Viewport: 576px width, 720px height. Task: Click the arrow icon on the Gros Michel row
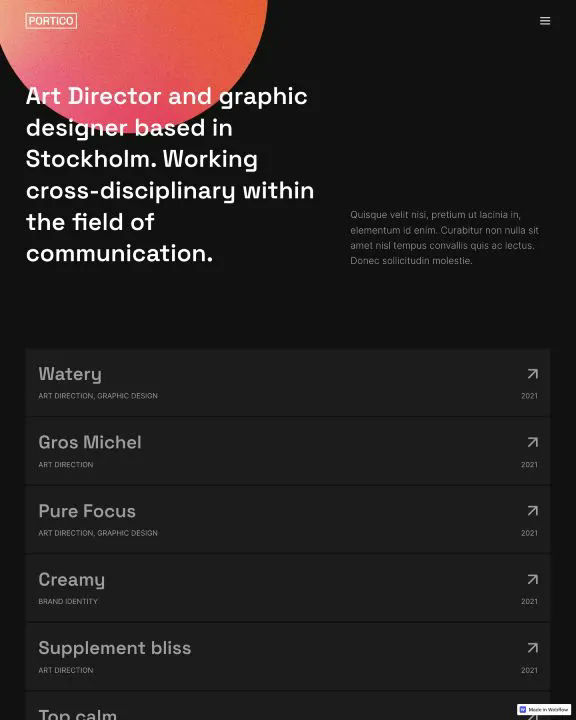532,442
